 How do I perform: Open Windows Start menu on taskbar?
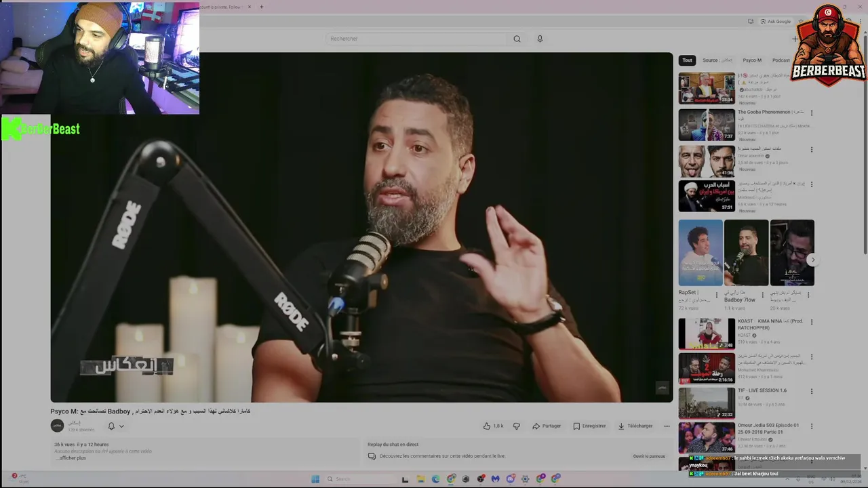point(315,479)
